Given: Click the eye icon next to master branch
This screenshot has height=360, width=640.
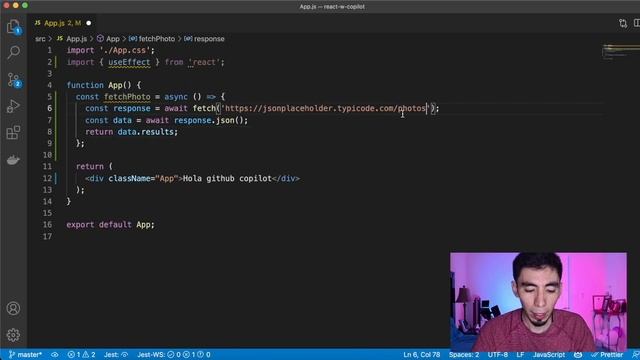Looking at the screenshot, I should pos(55,355).
